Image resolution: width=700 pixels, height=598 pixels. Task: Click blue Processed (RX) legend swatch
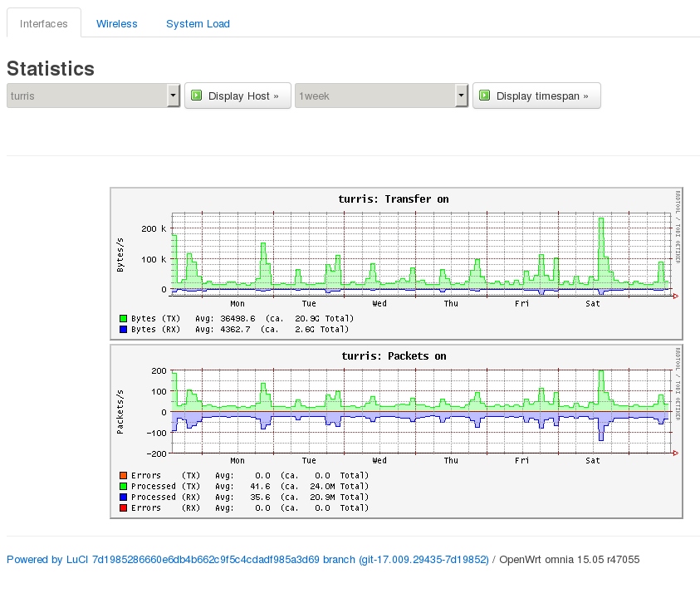click(x=123, y=497)
